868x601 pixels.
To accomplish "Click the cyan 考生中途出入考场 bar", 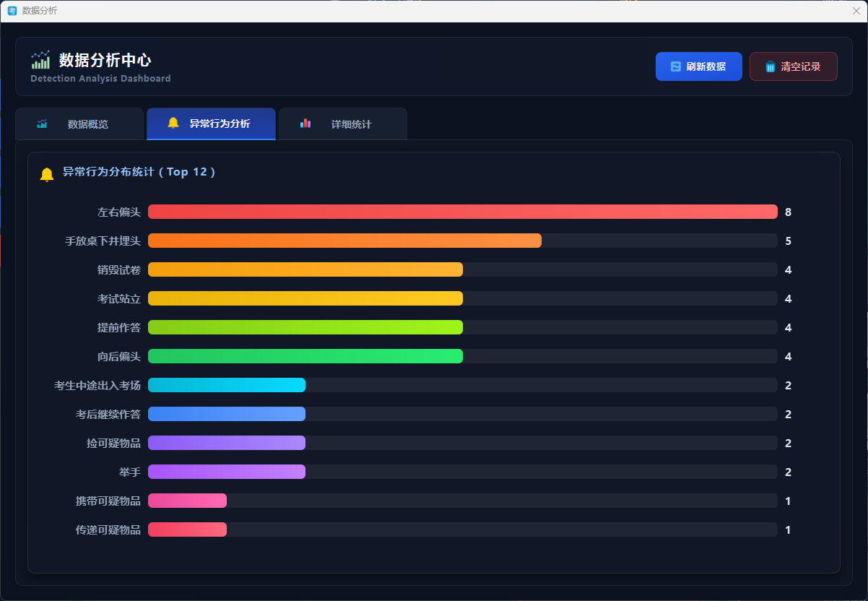I will coord(226,385).
